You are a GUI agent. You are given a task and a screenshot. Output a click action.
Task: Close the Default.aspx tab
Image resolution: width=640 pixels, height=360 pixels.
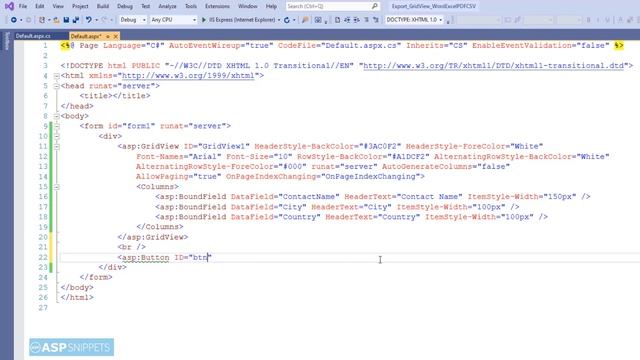pyautogui.click(x=116, y=36)
